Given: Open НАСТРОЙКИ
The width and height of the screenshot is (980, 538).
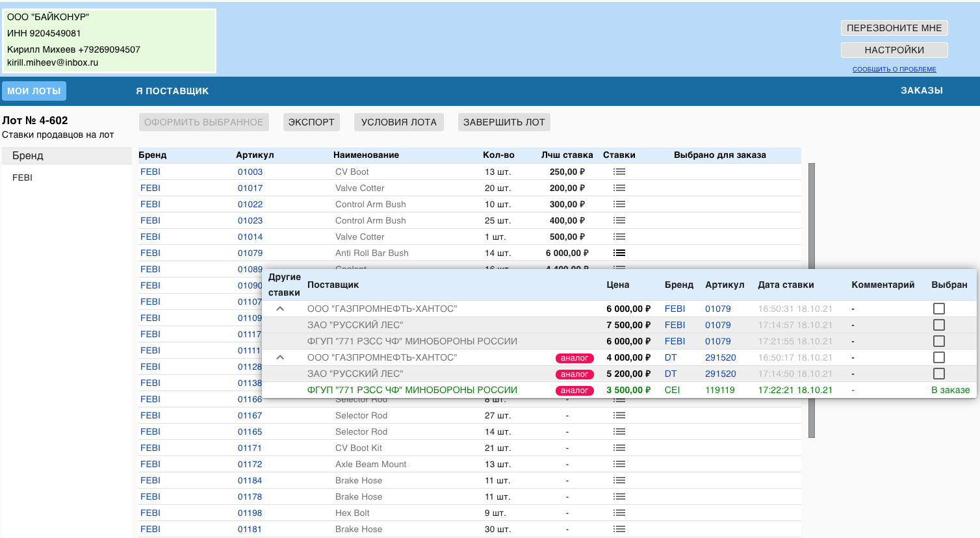Looking at the screenshot, I should point(894,50).
